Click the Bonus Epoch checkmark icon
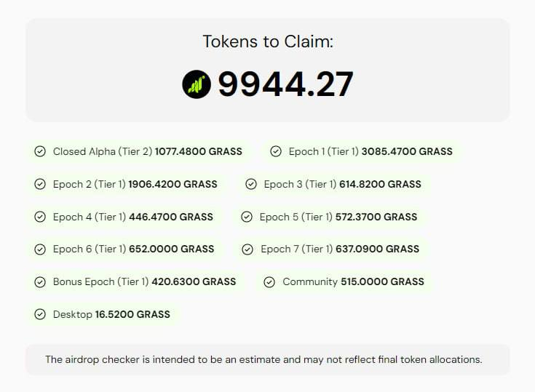535x392 pixels. pyautogui.click(x=40, y=282)
